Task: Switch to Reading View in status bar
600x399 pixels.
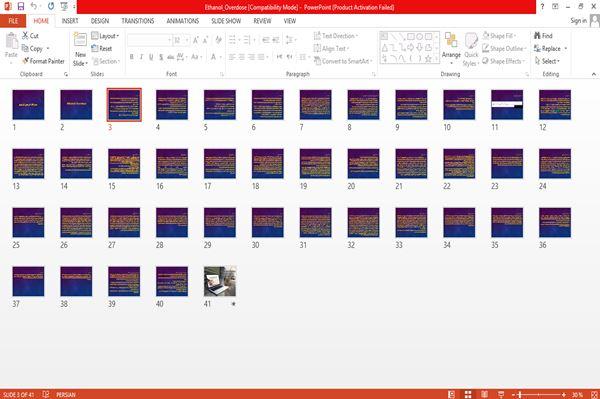Action: click(484, 394)
